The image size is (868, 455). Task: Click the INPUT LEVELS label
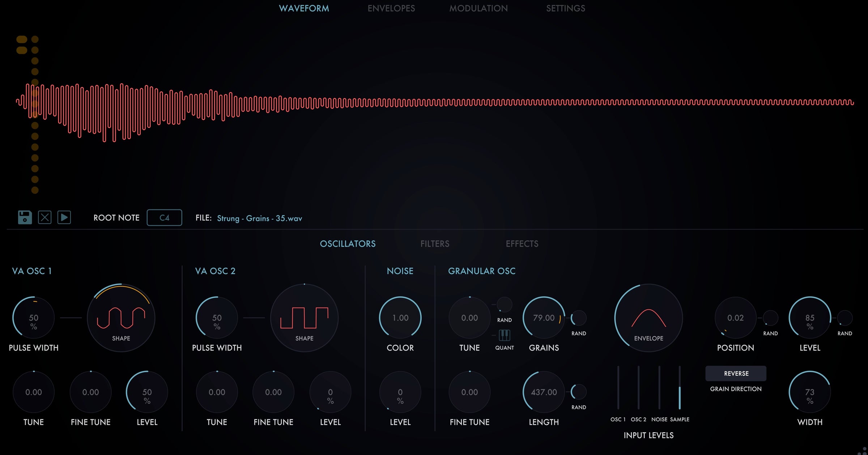(648, 435)
